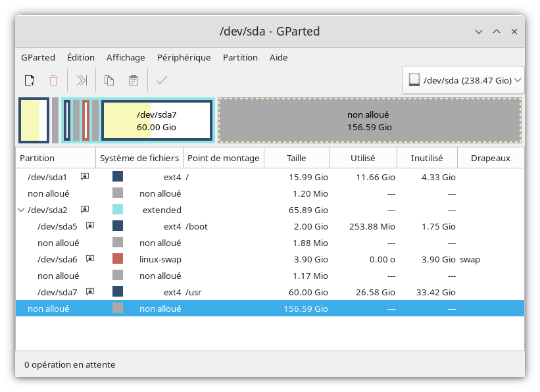Screen dimensions: 540x392
Task: Select the 156.59 Gio unallocated block in disk map
Action: pos(370,120)
